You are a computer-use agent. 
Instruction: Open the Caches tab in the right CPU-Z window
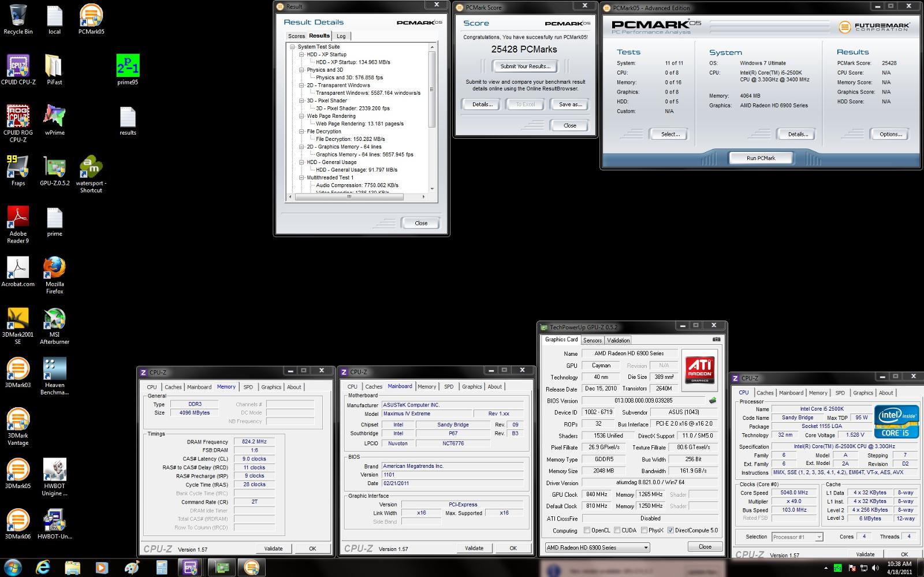(765, 393)
